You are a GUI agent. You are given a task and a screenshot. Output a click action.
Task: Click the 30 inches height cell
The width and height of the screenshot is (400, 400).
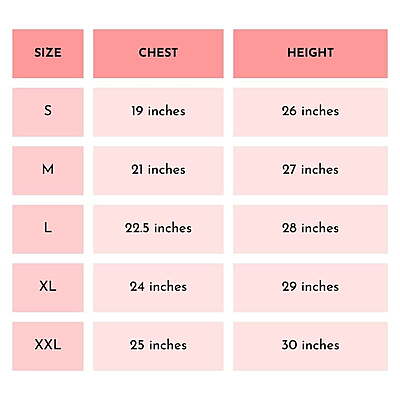click(310, 346)
